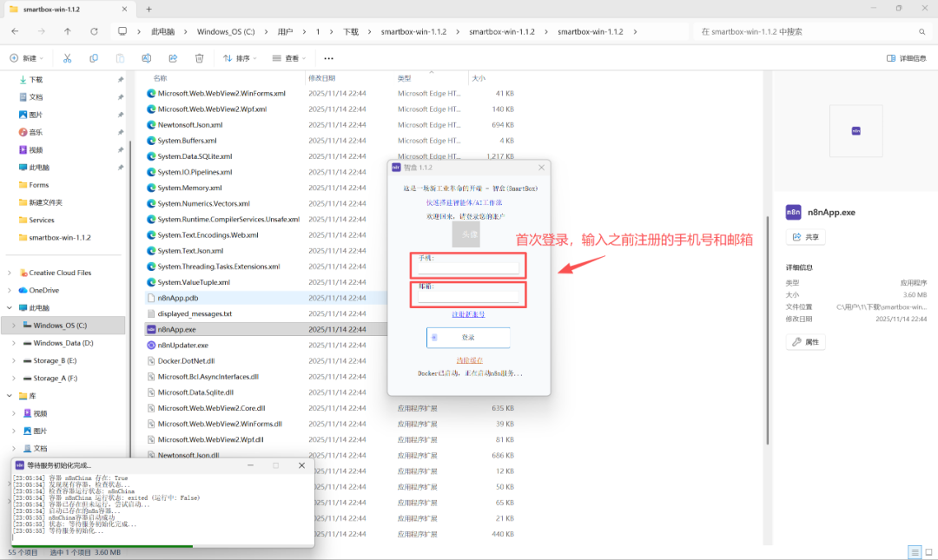Open smartbox-win-1.1.2 folder in sidebar

tap(60, 238)
